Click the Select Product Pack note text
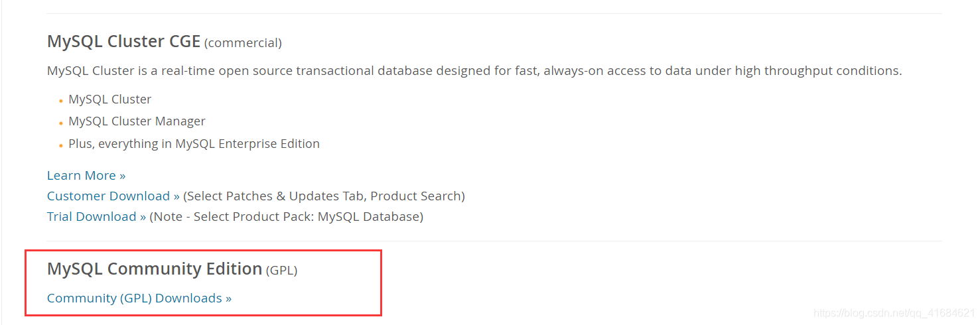This screenshot has width=980, height=325. tap(286, 217)
